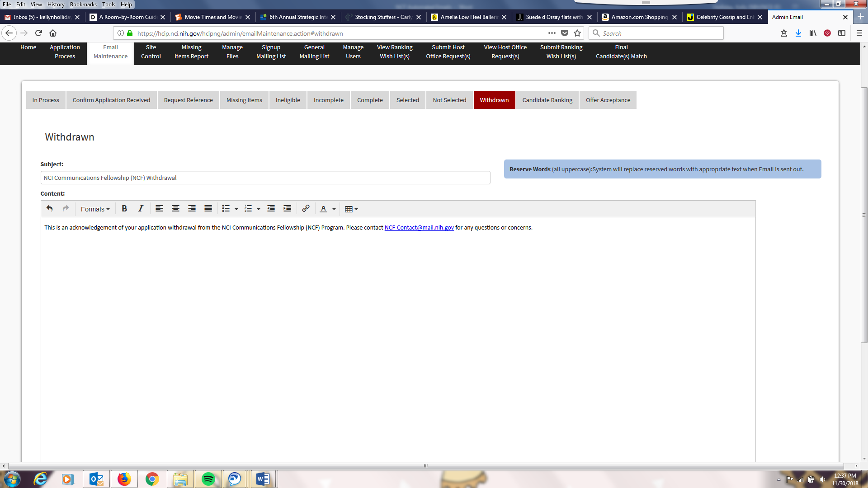Increase indent in editor toolbar
This screenshot has width=868, height=488.
(287, 209)
